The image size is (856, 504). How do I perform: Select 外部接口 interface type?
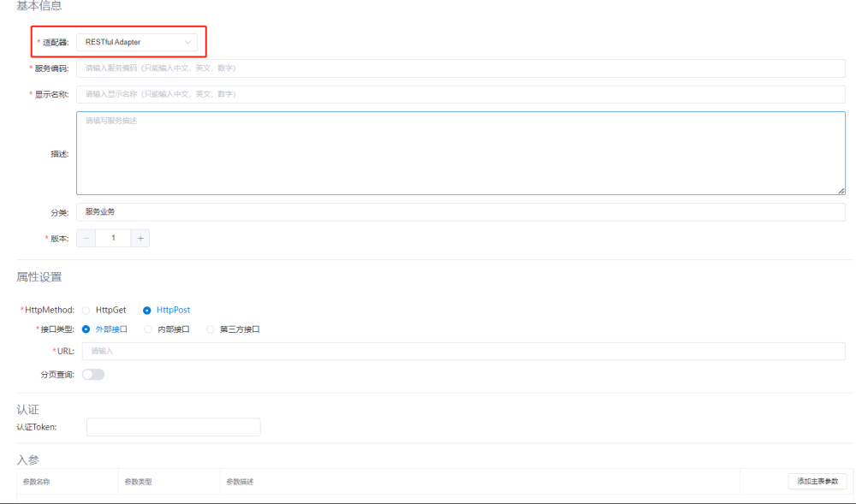click(86, 329)
